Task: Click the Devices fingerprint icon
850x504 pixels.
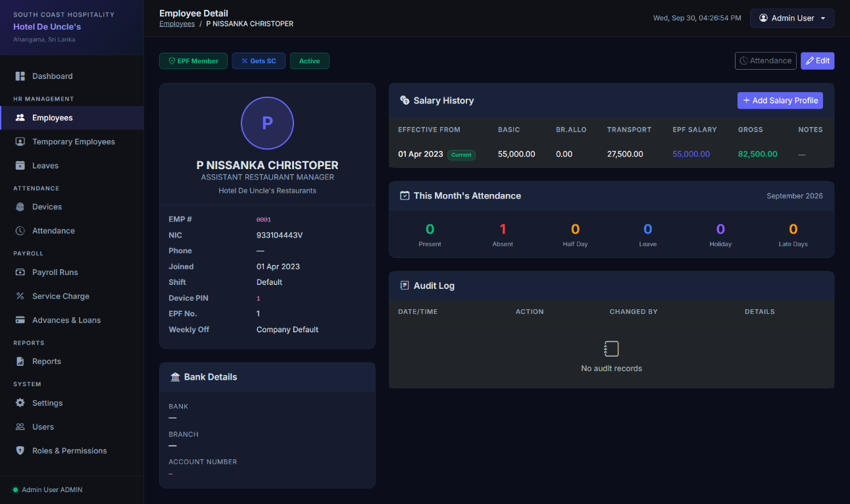Action: click(20, 207)
